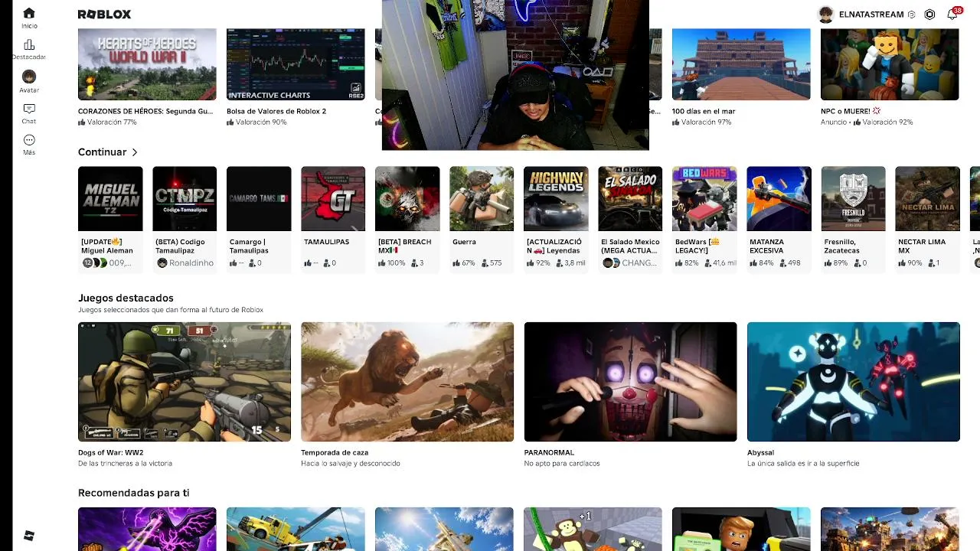
Task: Open the Destacadas charts page
Action: [29, 50]
